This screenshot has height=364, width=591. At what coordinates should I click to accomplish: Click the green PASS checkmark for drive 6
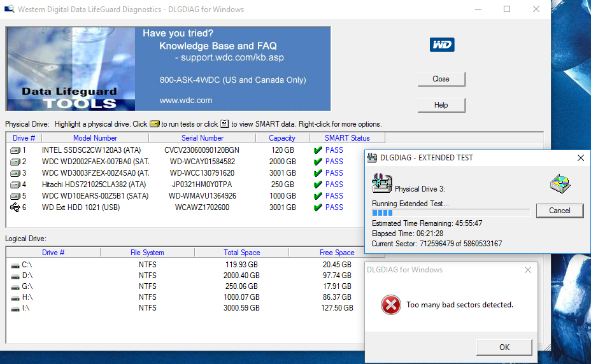tap(318, 207)
